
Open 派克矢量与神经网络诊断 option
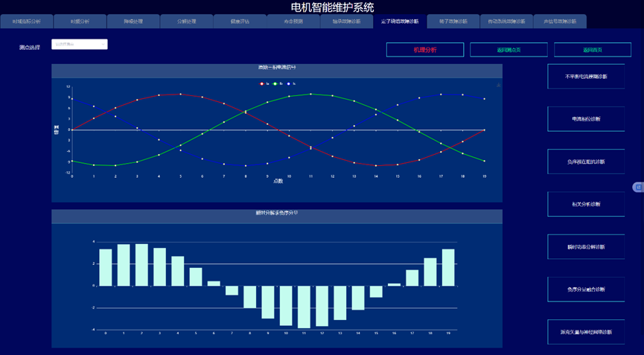pyautogui.click(x=586, y=332)
